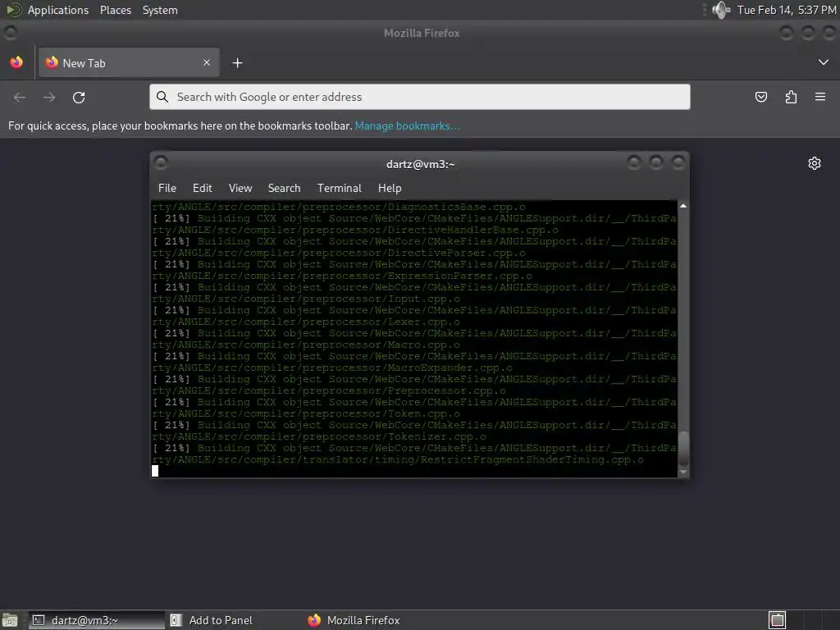Open the Applications menu in top panel
This screenshot has height=630, width=840.
point(58,10)
